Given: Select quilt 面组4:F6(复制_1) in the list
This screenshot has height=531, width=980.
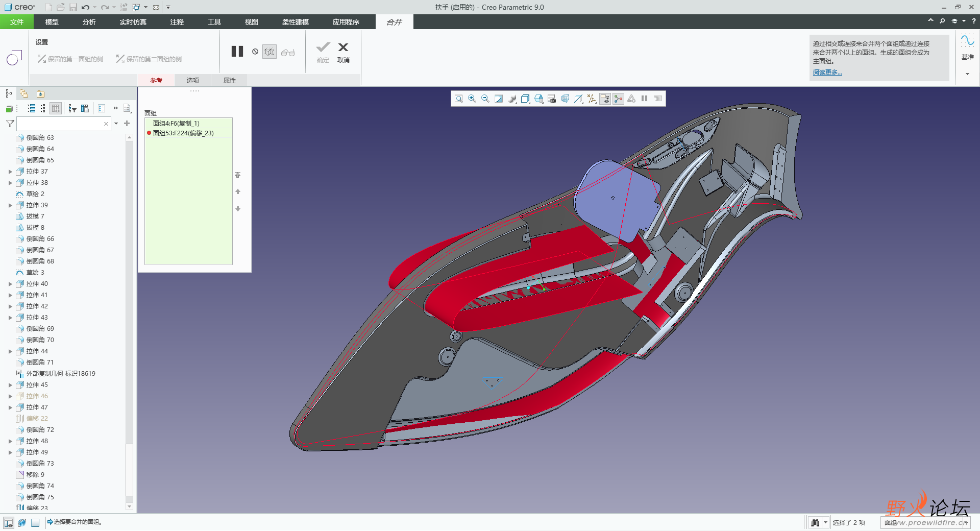Looking at the screenshot, I should 188,123.
